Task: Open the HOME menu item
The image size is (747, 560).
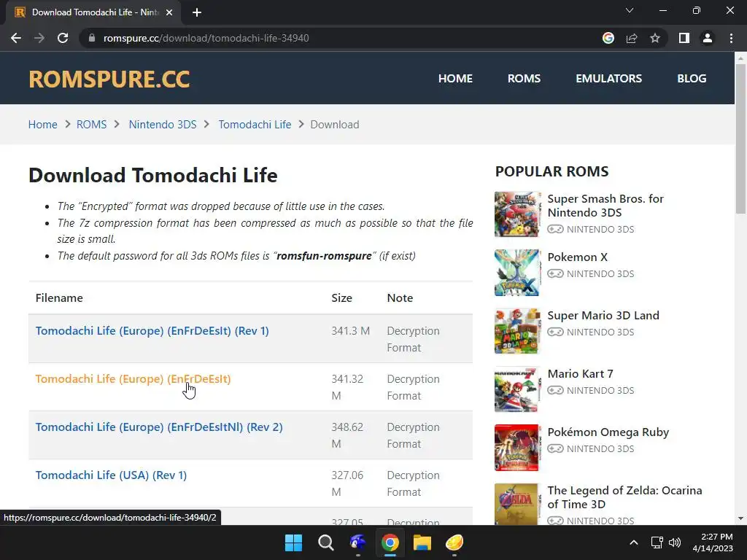Action: (455, 79)
